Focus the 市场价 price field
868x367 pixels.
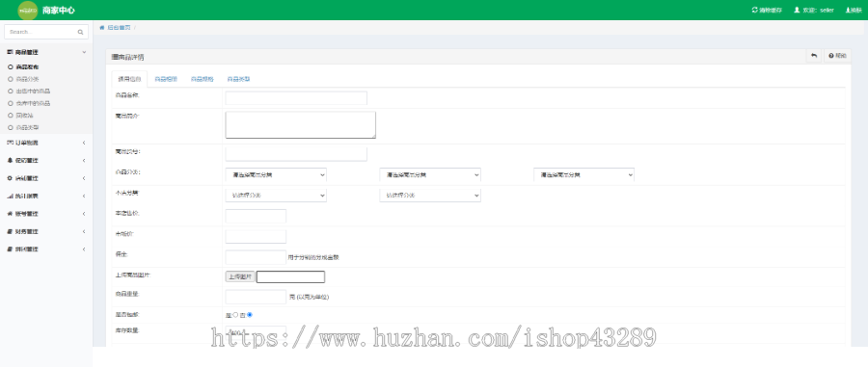256,237
